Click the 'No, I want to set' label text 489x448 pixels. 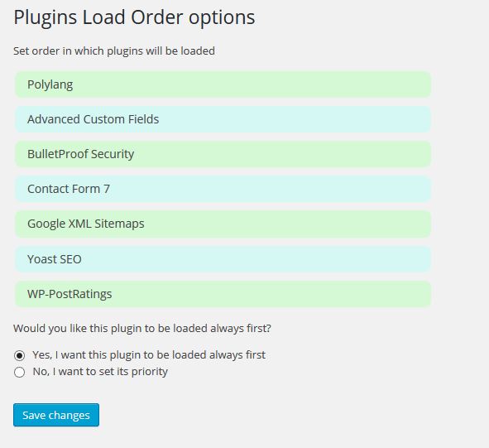[100, 372]
